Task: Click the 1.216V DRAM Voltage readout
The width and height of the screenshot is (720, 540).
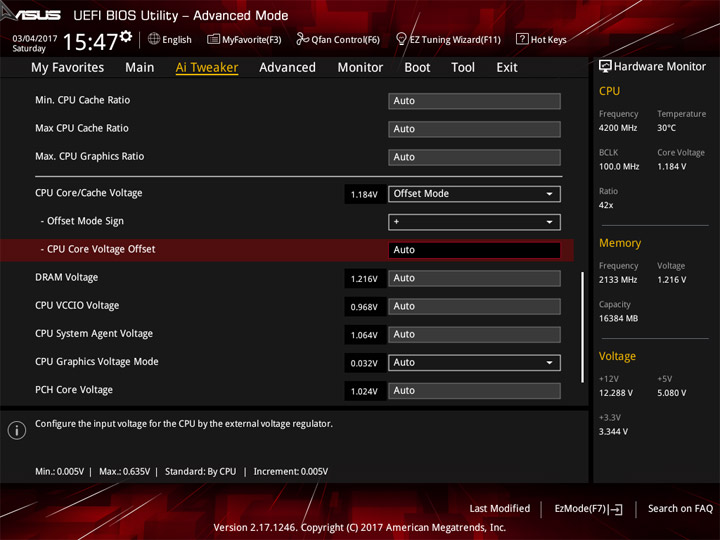Action: tap(365, 279)
